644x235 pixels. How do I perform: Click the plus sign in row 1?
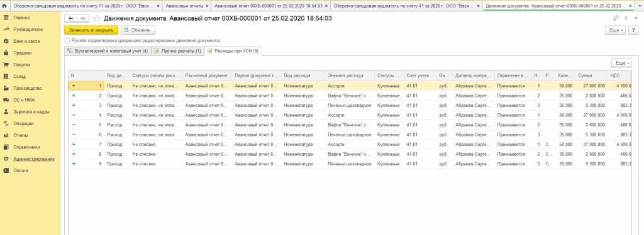point(74,86)
